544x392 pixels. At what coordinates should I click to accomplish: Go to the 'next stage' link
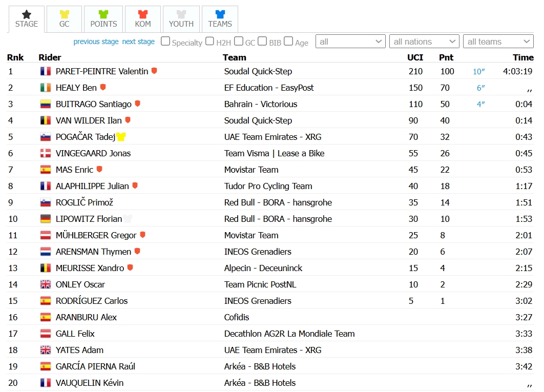click(138, 42)
